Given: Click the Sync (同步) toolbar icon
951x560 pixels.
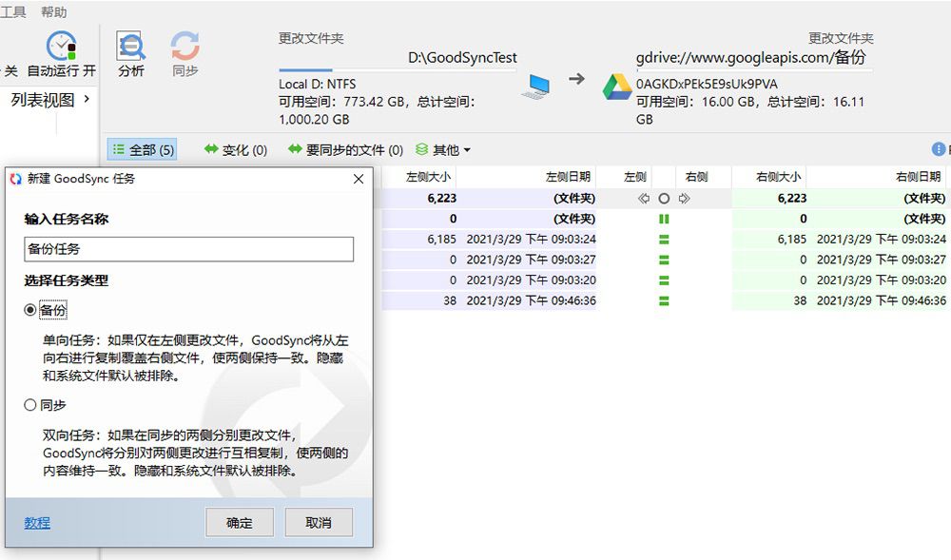Looking at the screenshot, I should [x=185, y=47].
